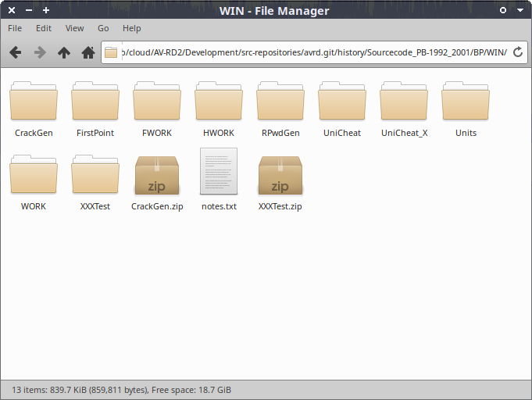
Task: Open the Help menu
Action: tap(132, 28)
